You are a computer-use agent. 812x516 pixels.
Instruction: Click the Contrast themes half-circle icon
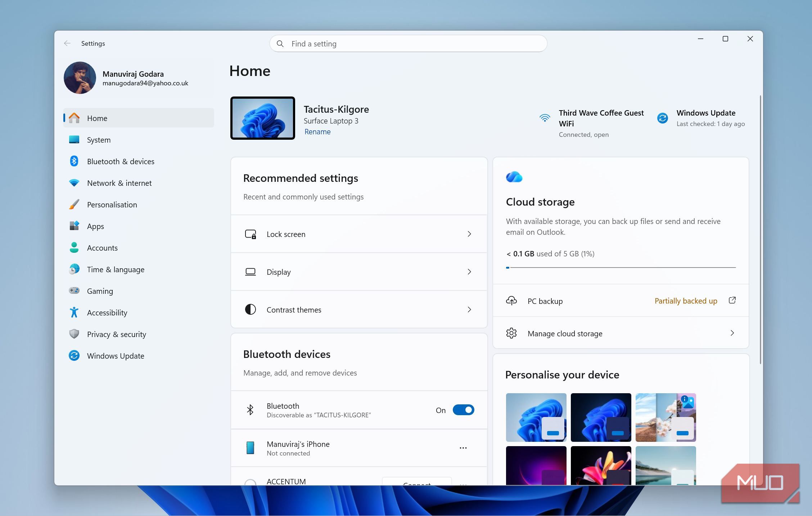[251, 309]
